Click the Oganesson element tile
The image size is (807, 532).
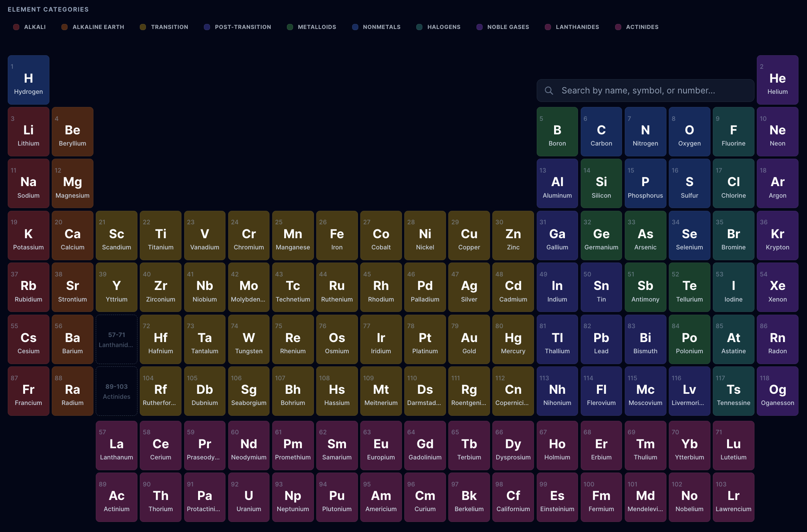pyautogui.click(x=777, y=391)
